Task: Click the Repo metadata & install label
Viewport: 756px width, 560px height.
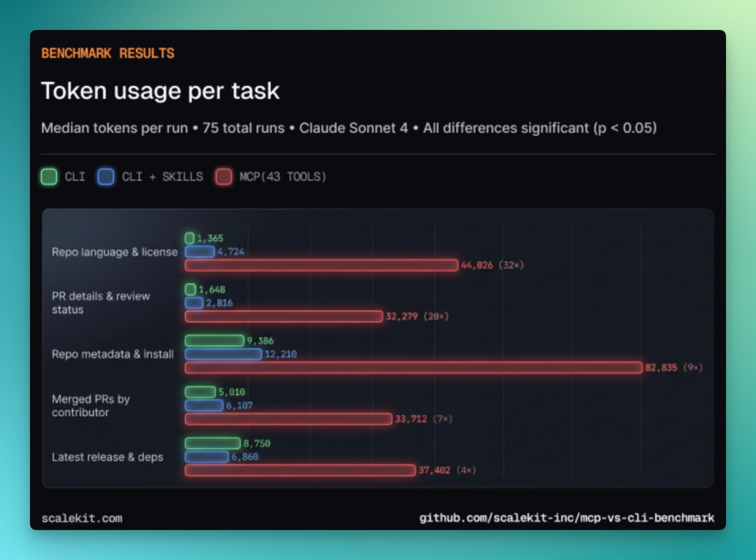Action: pos(112,354)
